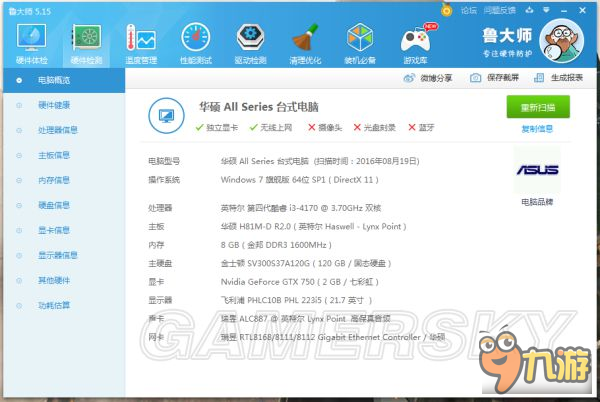The width and height of the screenshot is (600, 402).
Task: Click the round computer monitor icon
Action: [x=166, y=116]
